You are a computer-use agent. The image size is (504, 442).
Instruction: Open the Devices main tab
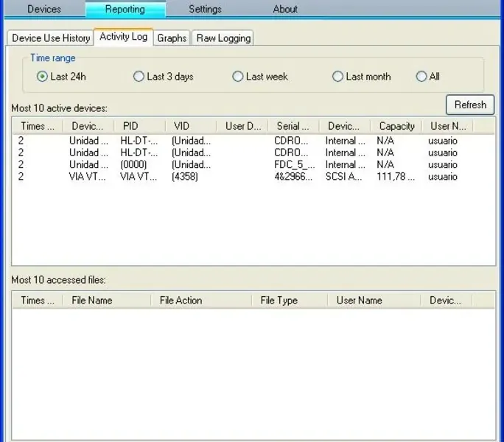(44, 10)
